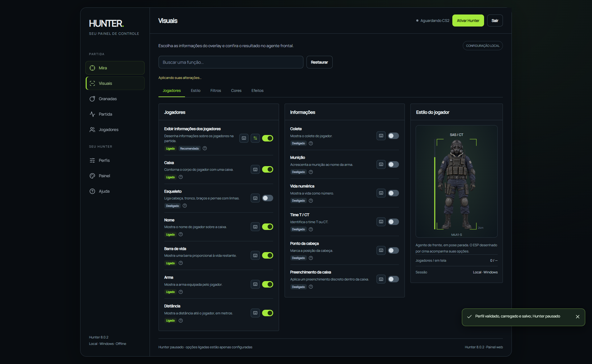Open the Partida activity icon in the sidebar
592x364 pixels.
point(92,114)
